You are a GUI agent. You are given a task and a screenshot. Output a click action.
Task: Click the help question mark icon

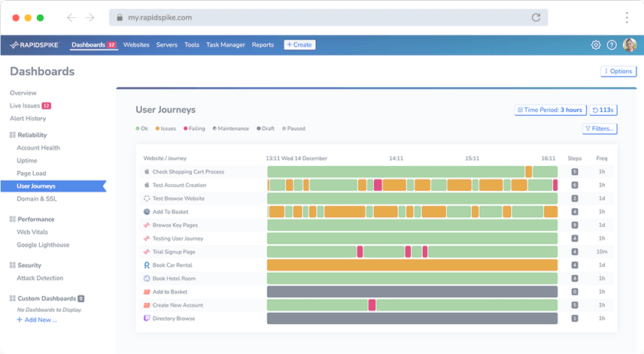[x=612, y=45]
